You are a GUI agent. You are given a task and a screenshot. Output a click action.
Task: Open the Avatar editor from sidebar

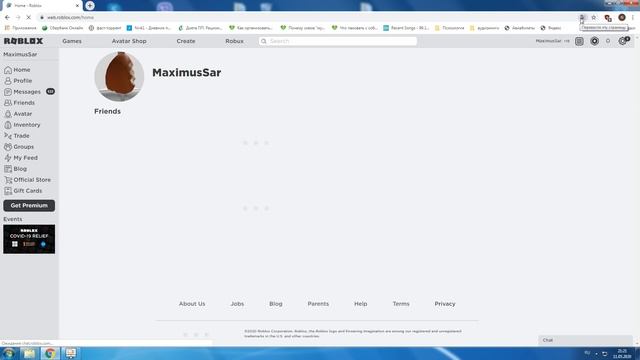point(18,114)
